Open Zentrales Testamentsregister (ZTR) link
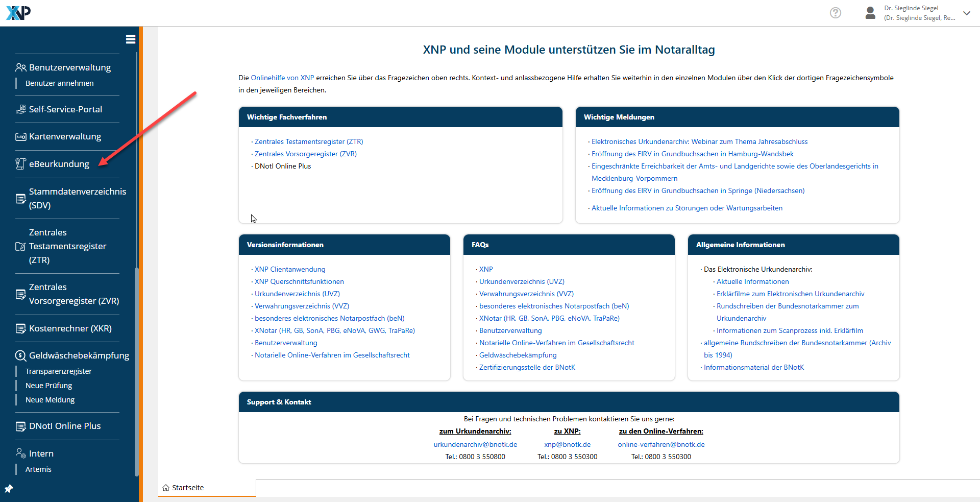 309,141
